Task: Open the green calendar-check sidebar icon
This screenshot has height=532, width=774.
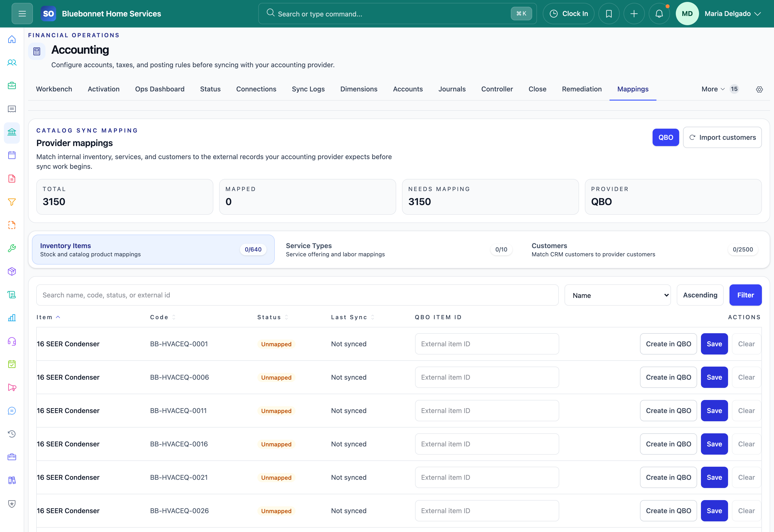Action: (12, 364)
